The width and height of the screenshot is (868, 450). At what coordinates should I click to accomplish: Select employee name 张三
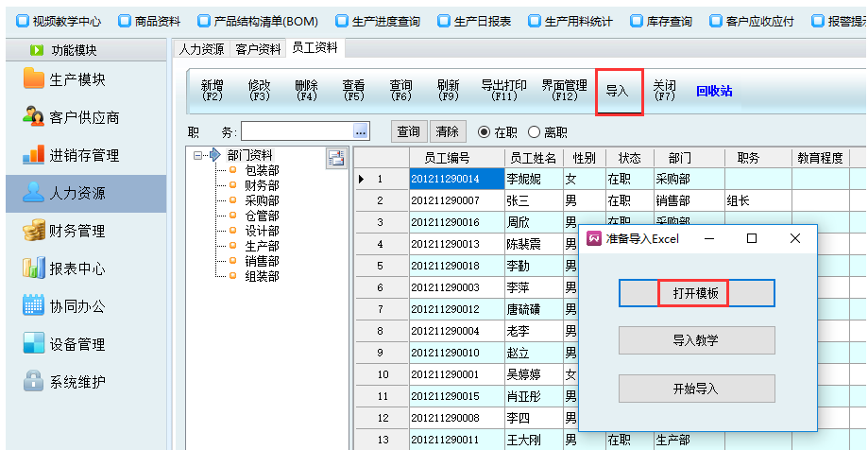(x=534, y=200)
